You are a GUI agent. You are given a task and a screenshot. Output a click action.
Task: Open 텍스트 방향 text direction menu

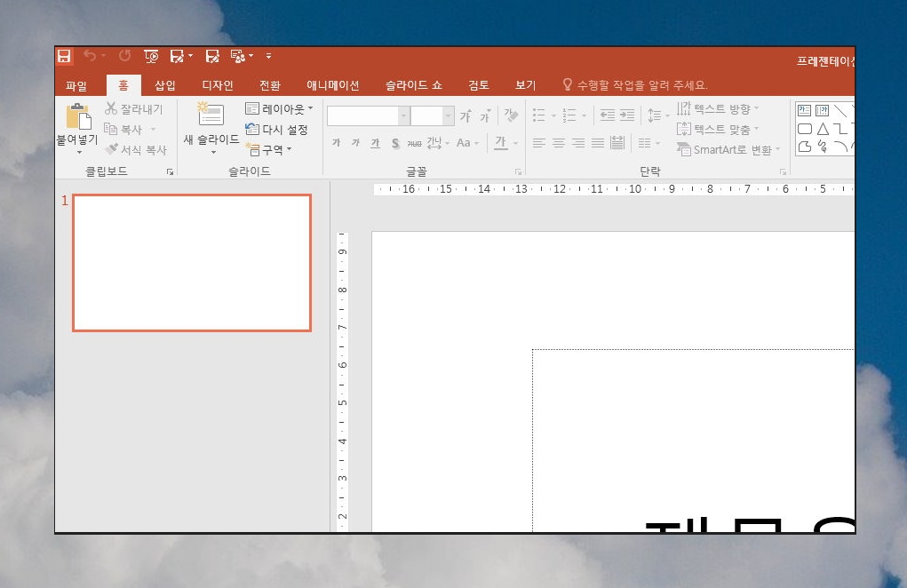[717, 108]
